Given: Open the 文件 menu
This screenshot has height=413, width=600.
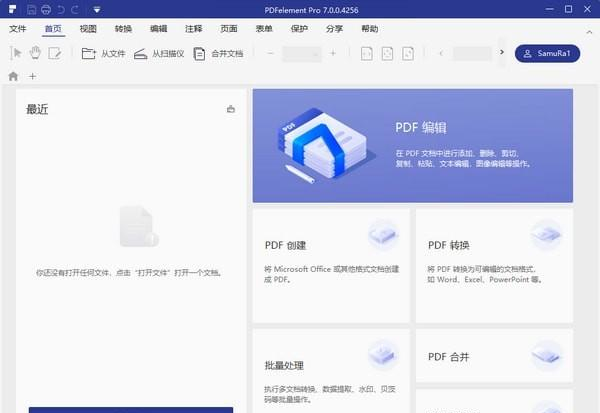Looking at the screenshot, I should point(18,29).
